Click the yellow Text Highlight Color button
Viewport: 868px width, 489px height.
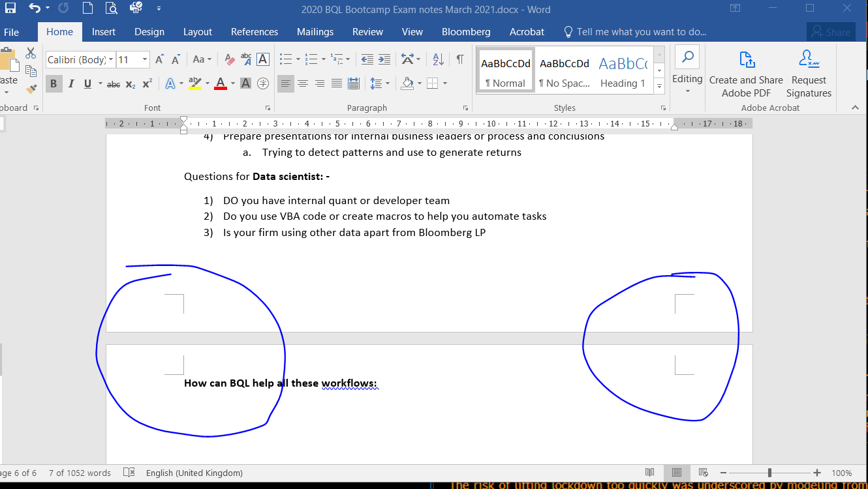click(194, 83)
